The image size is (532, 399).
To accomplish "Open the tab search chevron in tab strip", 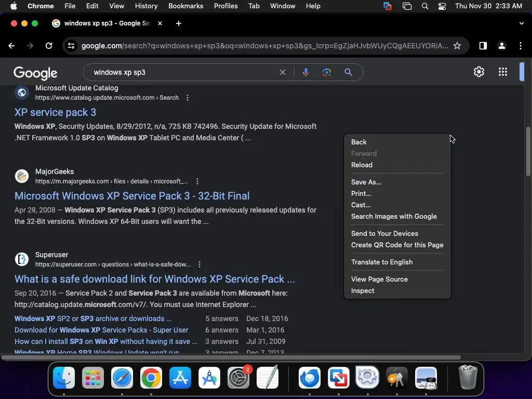I will (521, 23).
